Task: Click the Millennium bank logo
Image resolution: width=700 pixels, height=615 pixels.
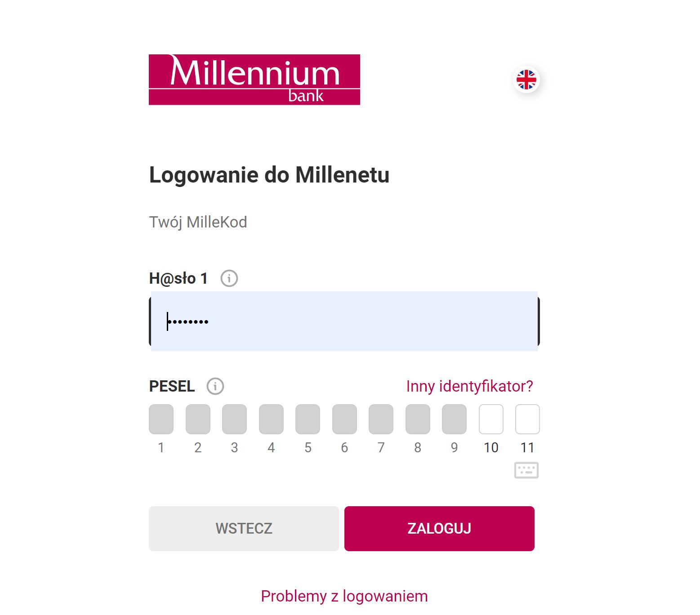Action: click(x=254, y=80)
